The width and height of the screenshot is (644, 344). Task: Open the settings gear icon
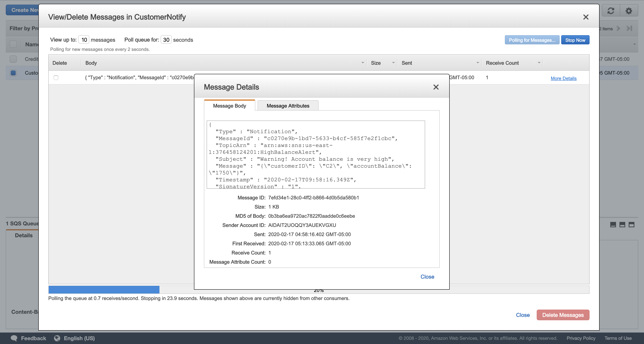point(628,11)
